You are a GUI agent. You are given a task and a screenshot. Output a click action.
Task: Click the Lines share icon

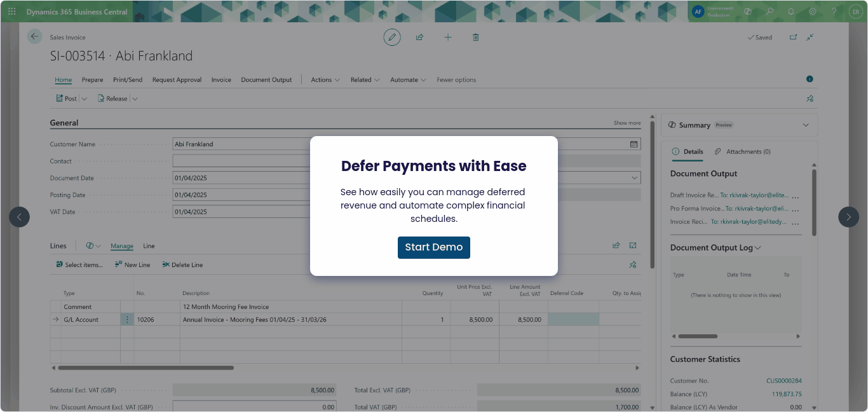pos(616,245)
